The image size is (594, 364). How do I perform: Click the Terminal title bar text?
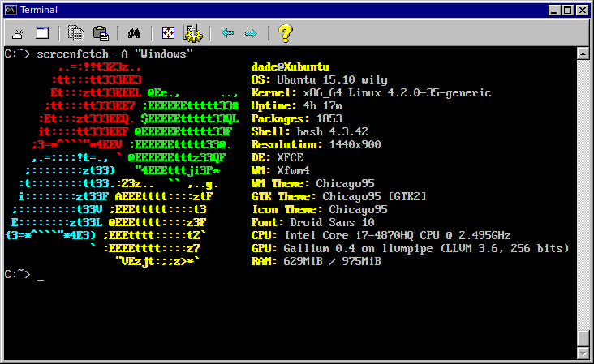[39, 10]
